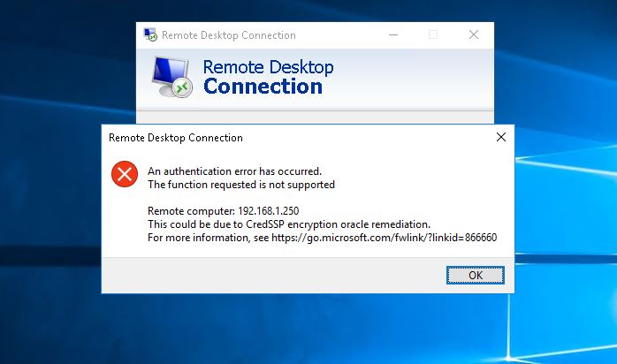Click the large computer icon in the banner

click(x=170, y=78)
